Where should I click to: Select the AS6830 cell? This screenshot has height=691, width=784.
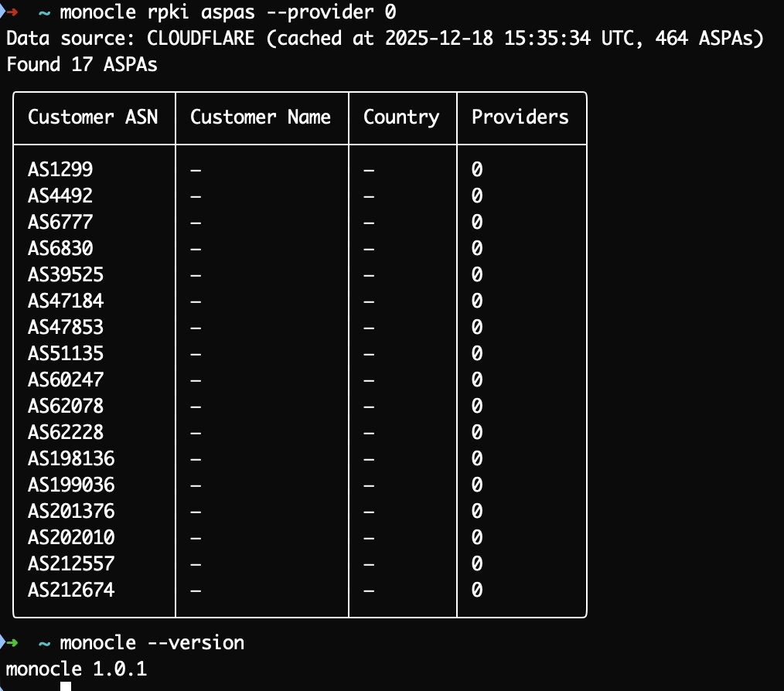(60, 249)
